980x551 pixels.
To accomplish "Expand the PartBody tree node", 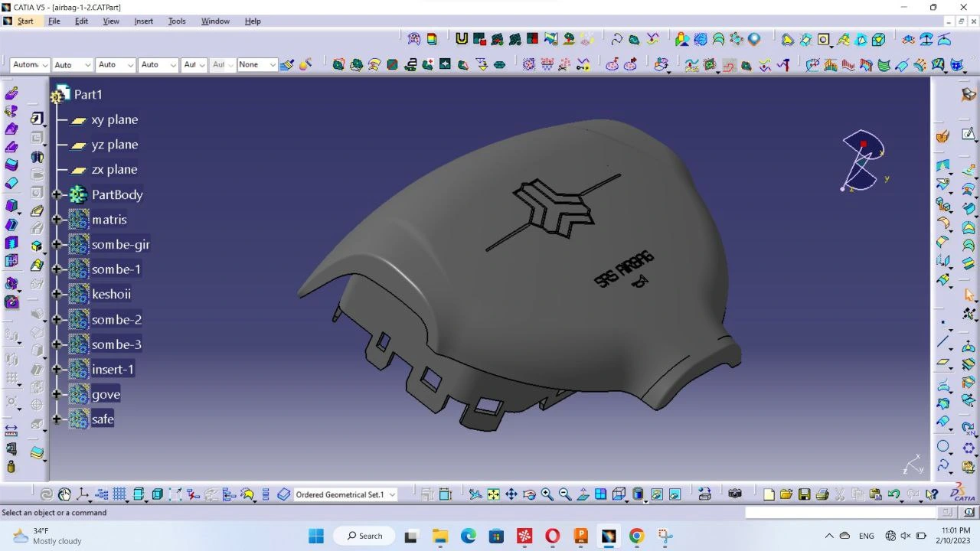I will point(57,194).
